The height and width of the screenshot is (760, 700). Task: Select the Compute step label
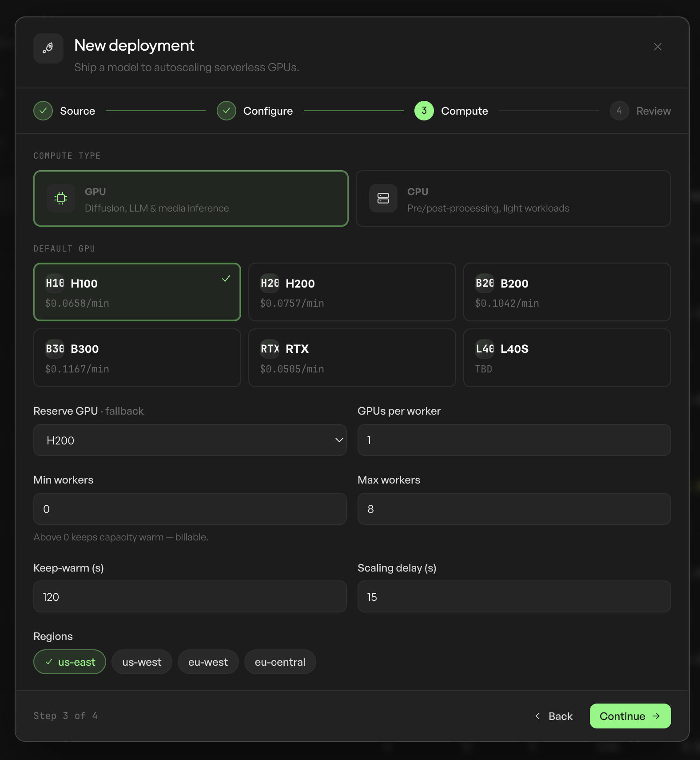(464, 111)
